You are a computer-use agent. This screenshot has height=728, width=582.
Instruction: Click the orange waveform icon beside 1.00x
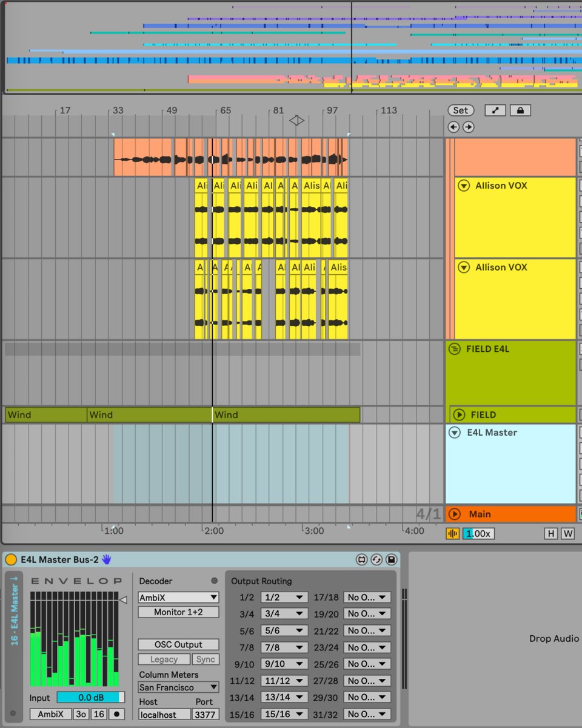pyautogui.click(x=453, y=533)
